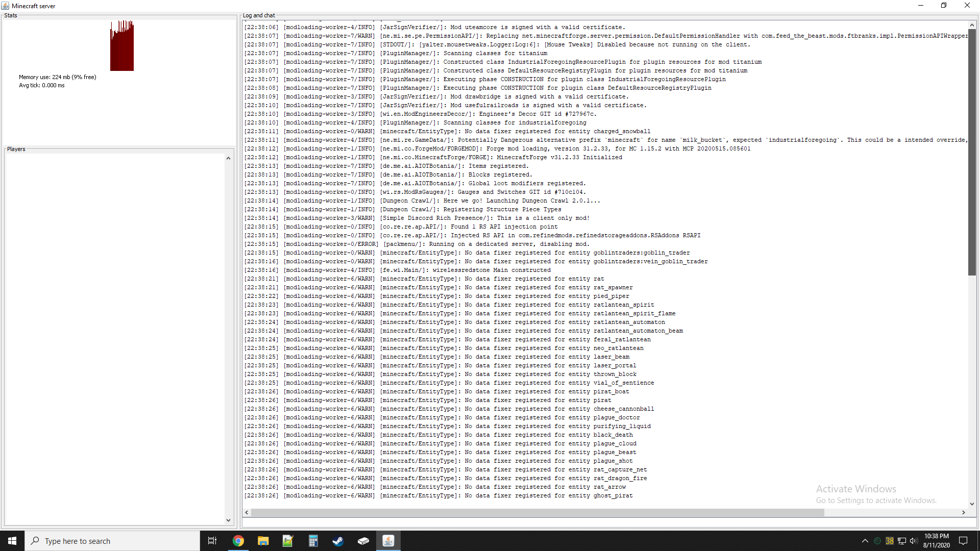Click the temperature 38 tray icon

pyautogui.click(x=890, y=541)
